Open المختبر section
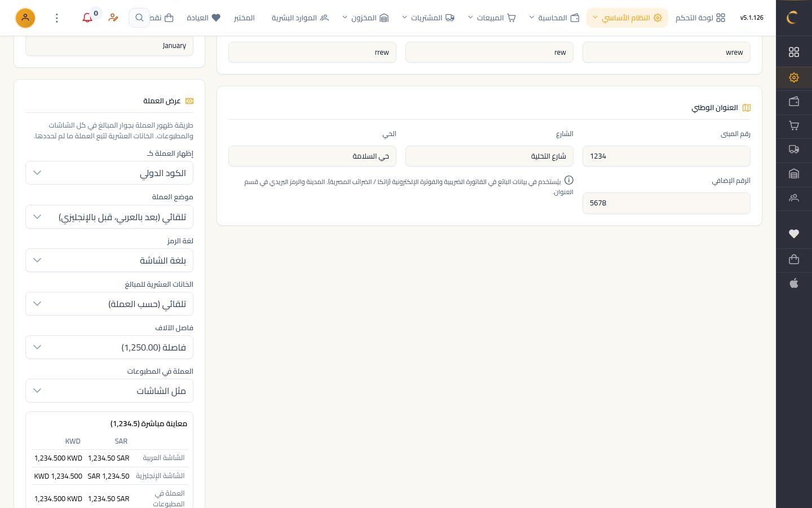 pyautogui.click(x=244, y=18)
